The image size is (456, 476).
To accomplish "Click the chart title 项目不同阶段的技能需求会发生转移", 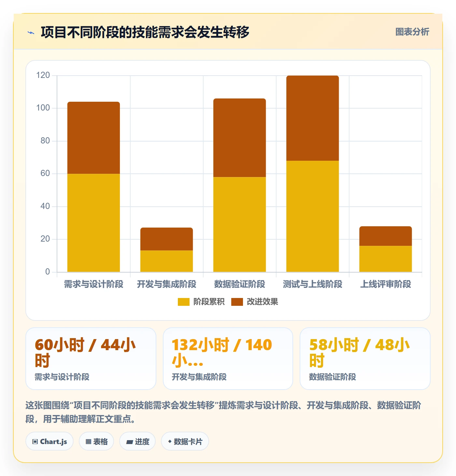I will [145, 32].
